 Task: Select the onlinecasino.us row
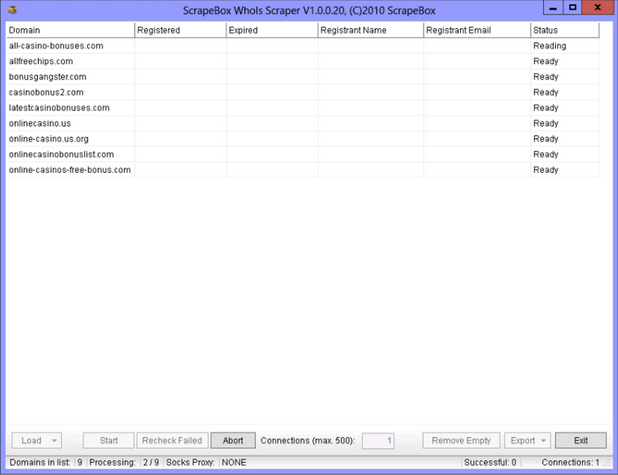pos(303,123)
